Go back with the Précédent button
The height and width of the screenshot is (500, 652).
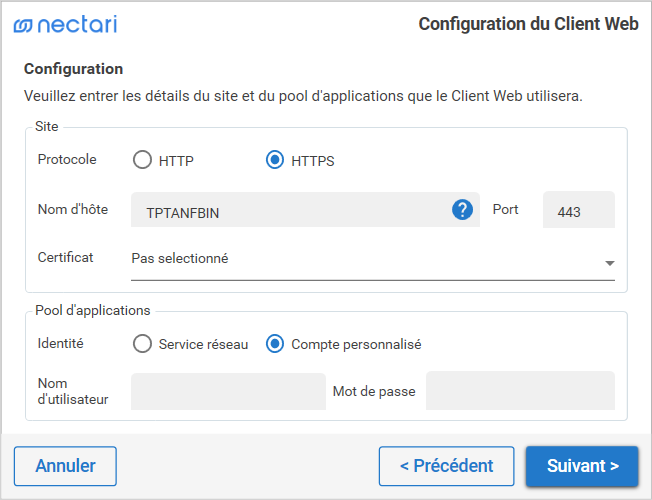(x=446, y=466)
